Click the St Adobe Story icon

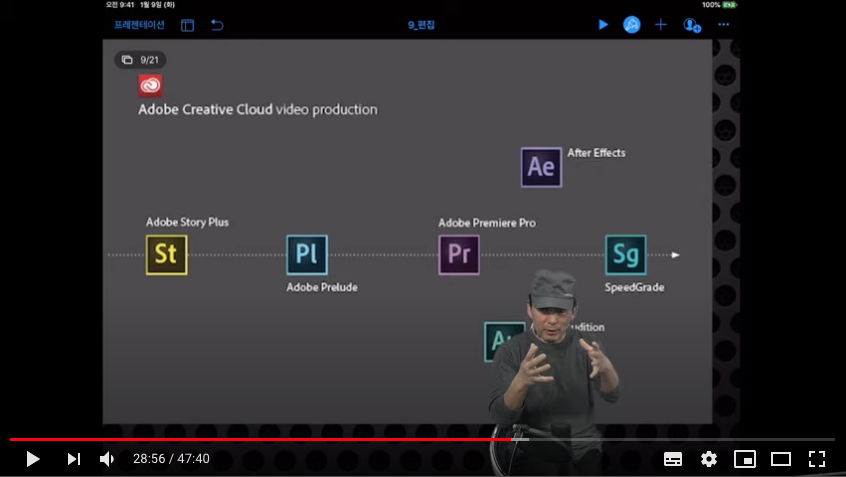coord(167,255)
